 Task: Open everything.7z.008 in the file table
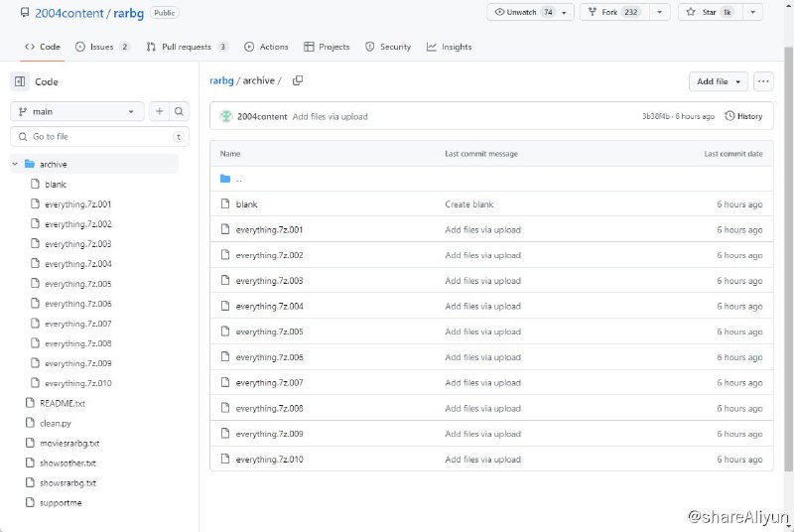[269, 408]
